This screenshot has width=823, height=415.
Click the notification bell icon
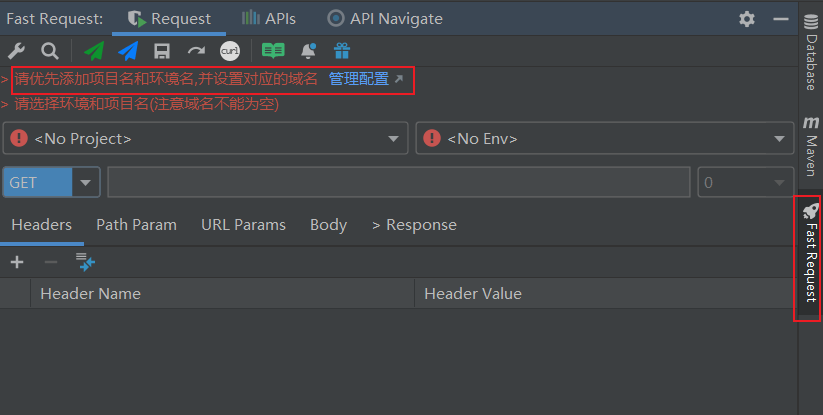(x=308, y=51)
